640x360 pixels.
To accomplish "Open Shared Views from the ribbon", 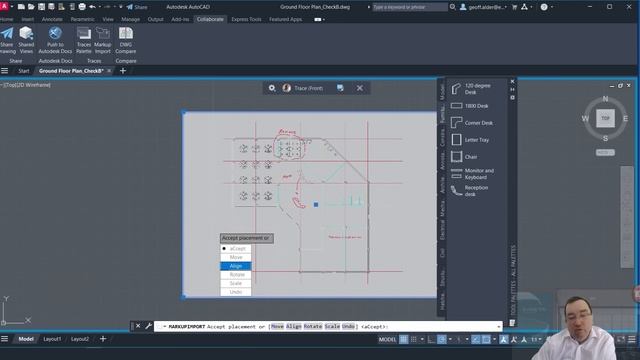I will (26, 40).
